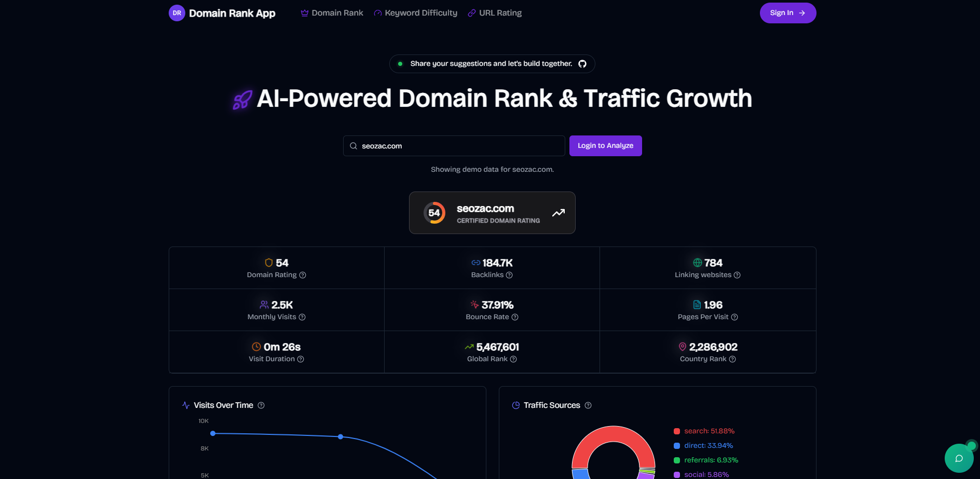
Task: Navigate to URL Rating
Action: coord(500,12)
